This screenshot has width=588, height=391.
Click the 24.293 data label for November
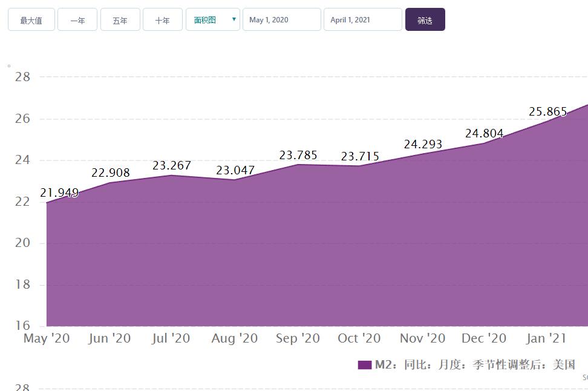tap(423, 143)
